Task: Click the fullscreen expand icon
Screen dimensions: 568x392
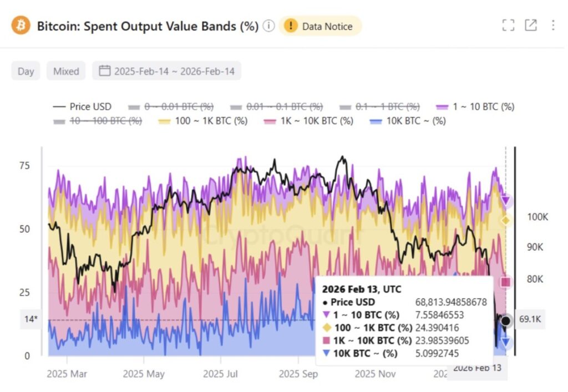Action: (x=508, y=25)
